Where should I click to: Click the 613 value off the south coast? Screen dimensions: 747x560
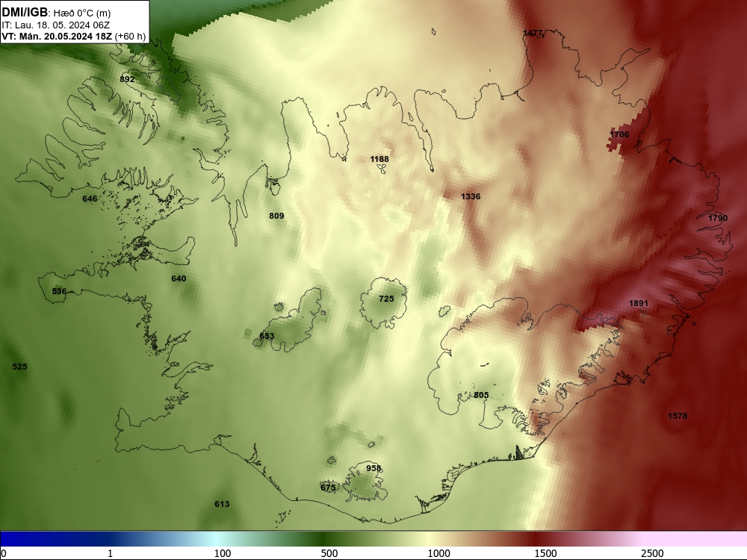pyautogui.click(x=222, y=504)
